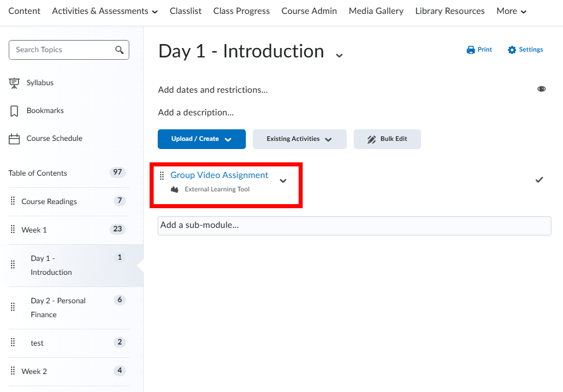Click the Add a sub-module field
The image size is (563, 392).
354,226
